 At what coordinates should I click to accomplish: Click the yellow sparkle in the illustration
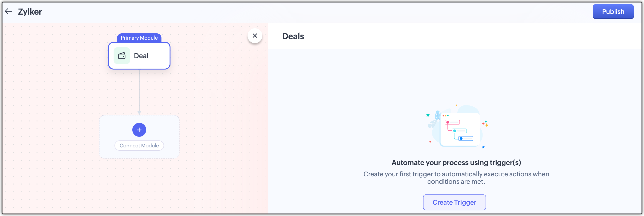pyautogui.click(x=486, y=124)
